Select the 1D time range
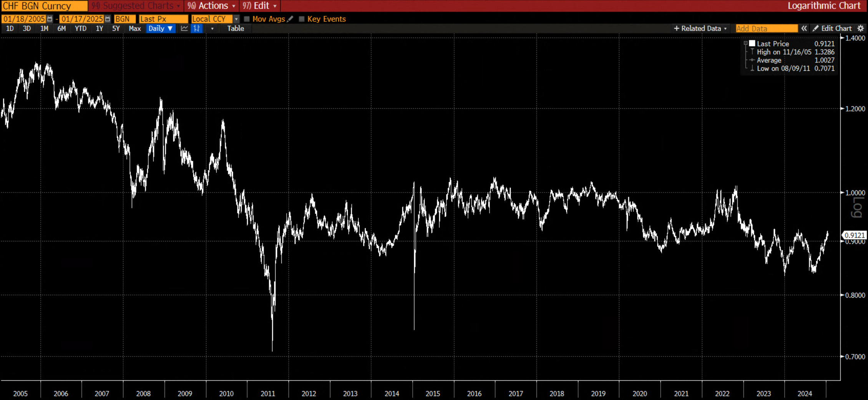The width and height of the screenshot is (868, 400). 10,28
